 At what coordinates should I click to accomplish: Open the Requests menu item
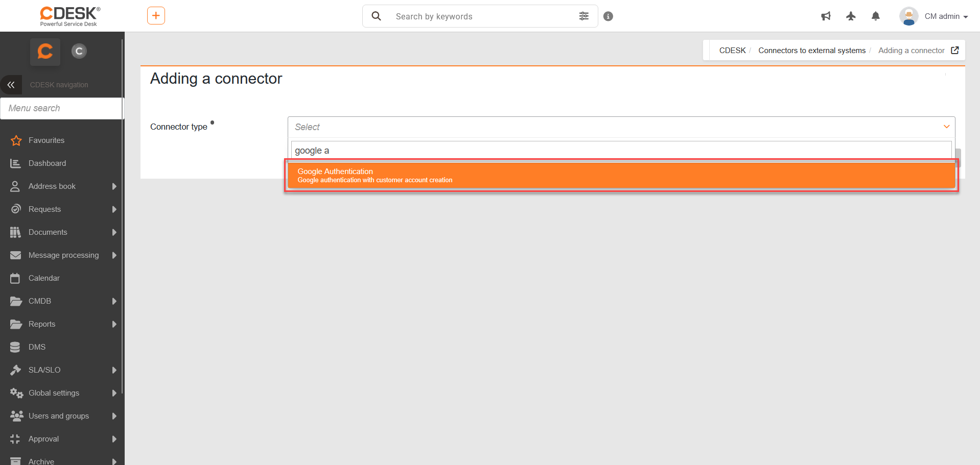coord(44,209)
